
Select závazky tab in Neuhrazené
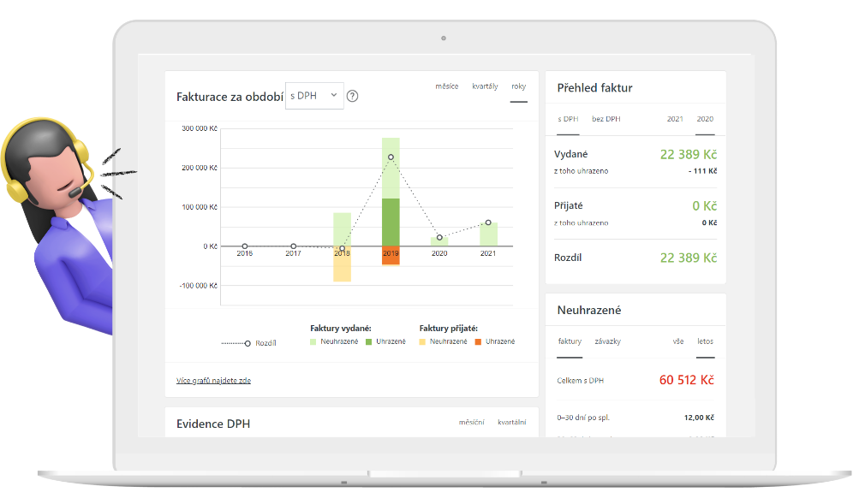[x=607, y=341]
